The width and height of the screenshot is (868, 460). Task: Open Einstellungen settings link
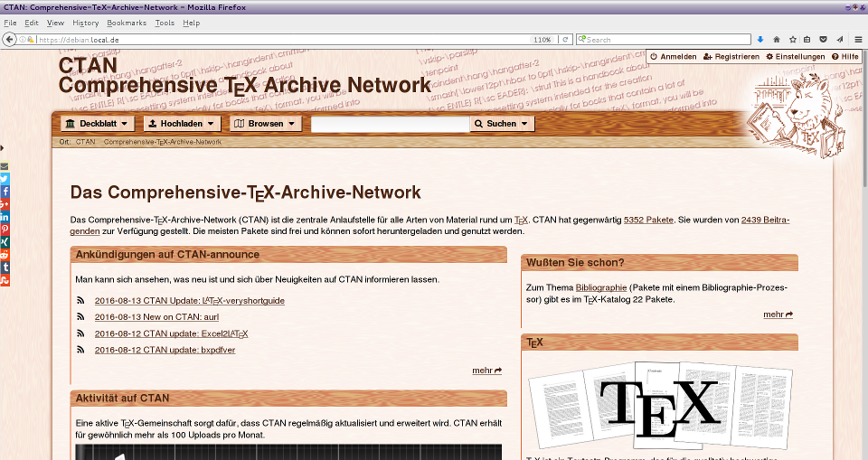796,56
